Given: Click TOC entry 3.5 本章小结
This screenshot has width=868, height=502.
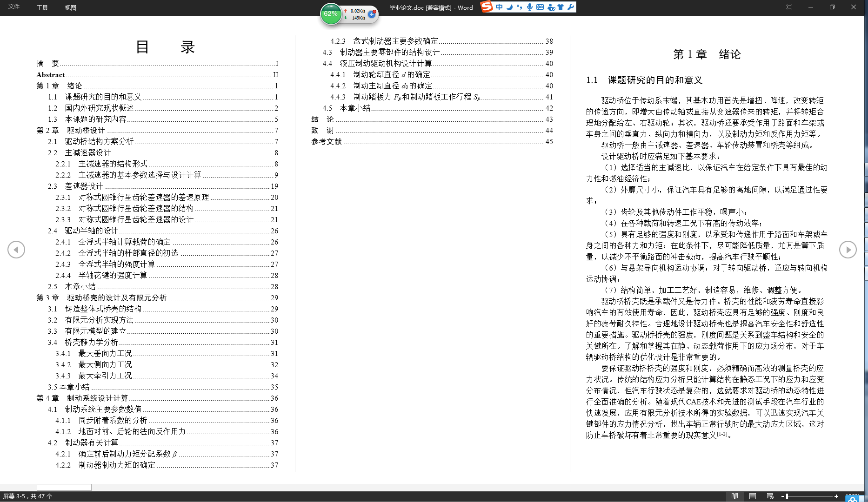Looking at the screenshot, I should pyautogui.click(x=163, y=387).
